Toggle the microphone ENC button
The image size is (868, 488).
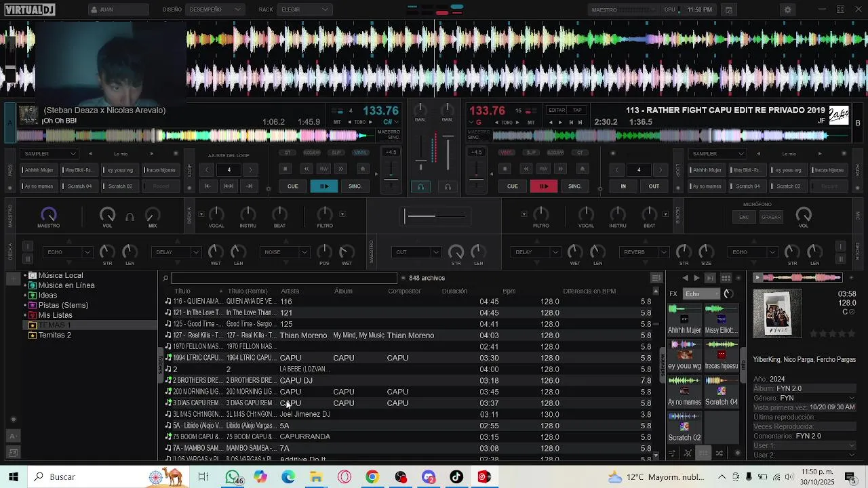point(744,217)
